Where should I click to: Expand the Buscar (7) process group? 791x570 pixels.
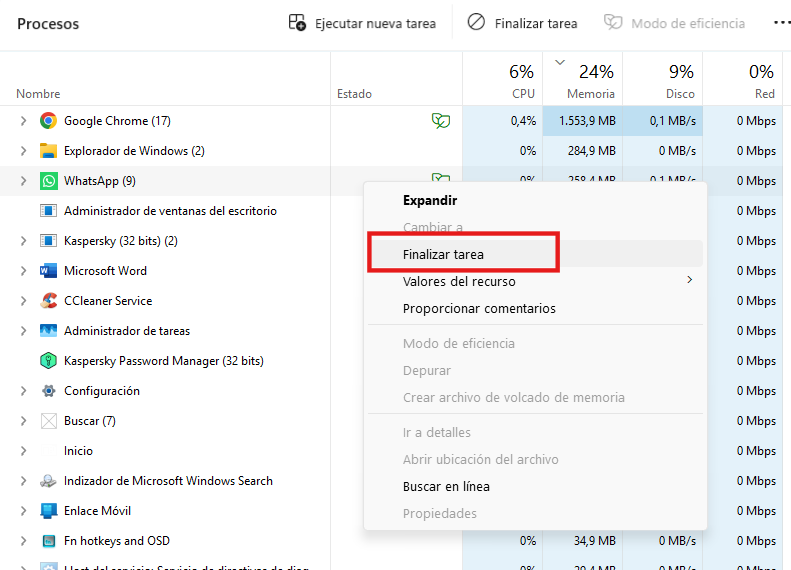pyautogui.click(x=23, y=421)
